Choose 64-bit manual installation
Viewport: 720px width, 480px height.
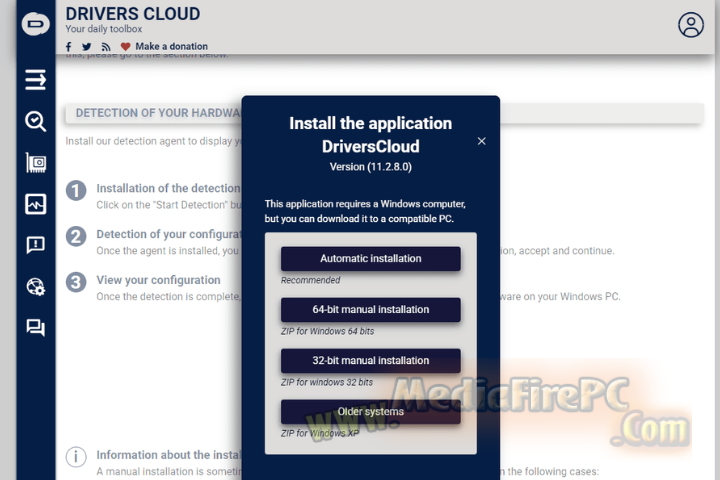371,310
